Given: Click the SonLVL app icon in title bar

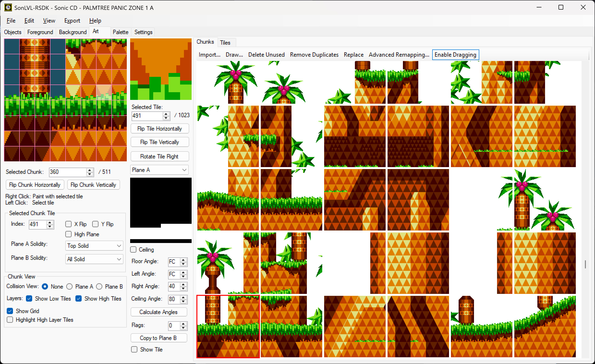Looking at the screenshot, I should point(8,7).
